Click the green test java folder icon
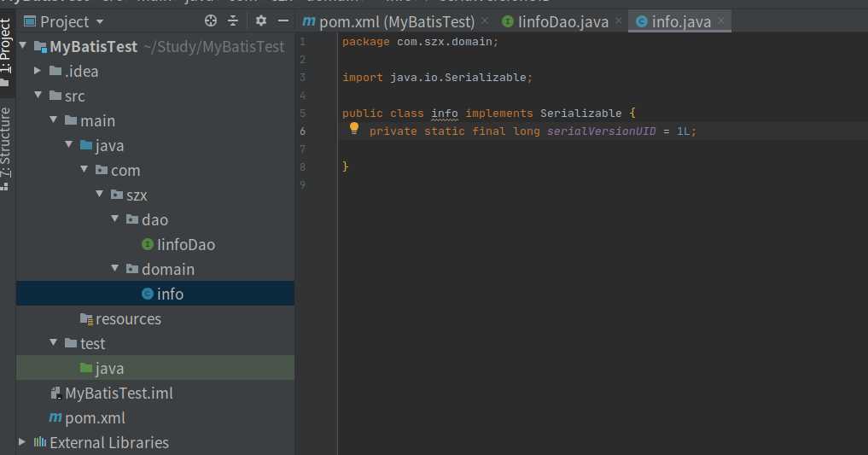868x455 pixels. pos(86,368)
